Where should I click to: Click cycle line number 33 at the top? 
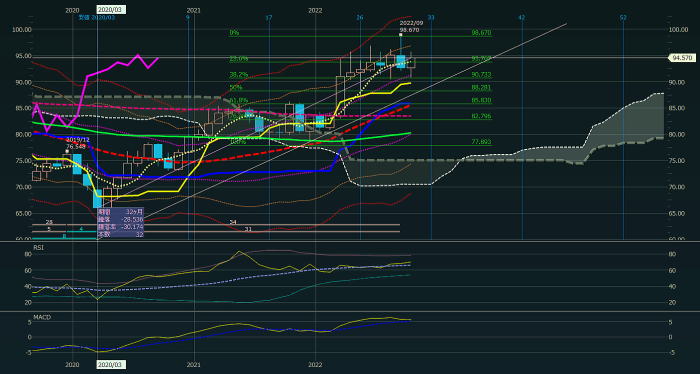point(431,17)
